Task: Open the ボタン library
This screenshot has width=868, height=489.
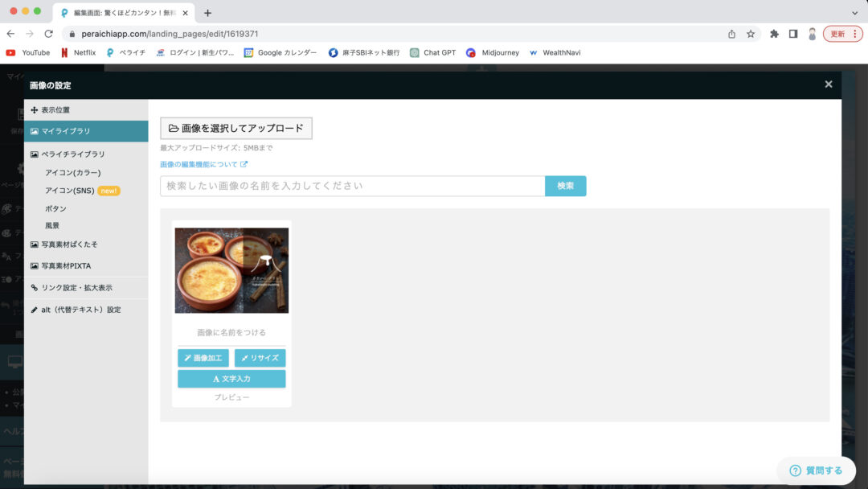Action: point(55,209)
